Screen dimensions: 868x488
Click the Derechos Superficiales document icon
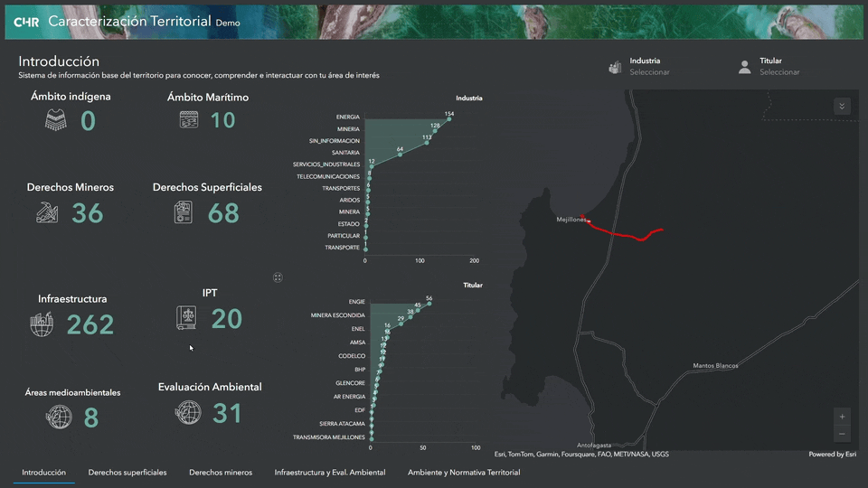click(184, 212)
